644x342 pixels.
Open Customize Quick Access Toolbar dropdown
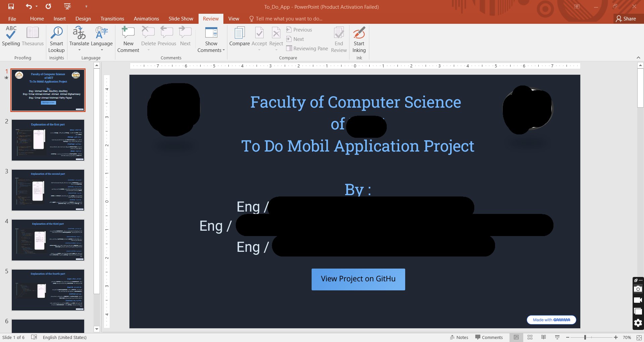86,6
